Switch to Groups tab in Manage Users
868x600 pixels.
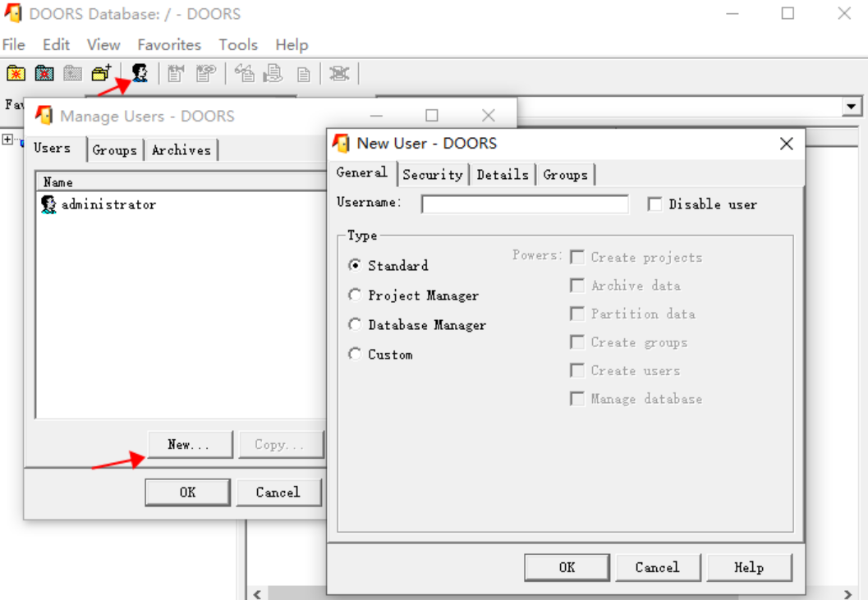point(115,150)
